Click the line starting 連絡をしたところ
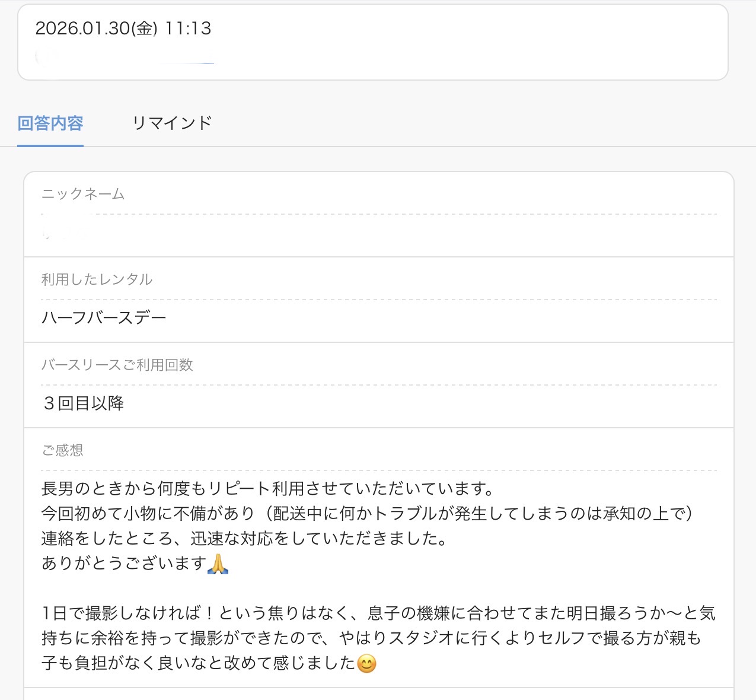The image size is (756, 700). pos(244,539)
